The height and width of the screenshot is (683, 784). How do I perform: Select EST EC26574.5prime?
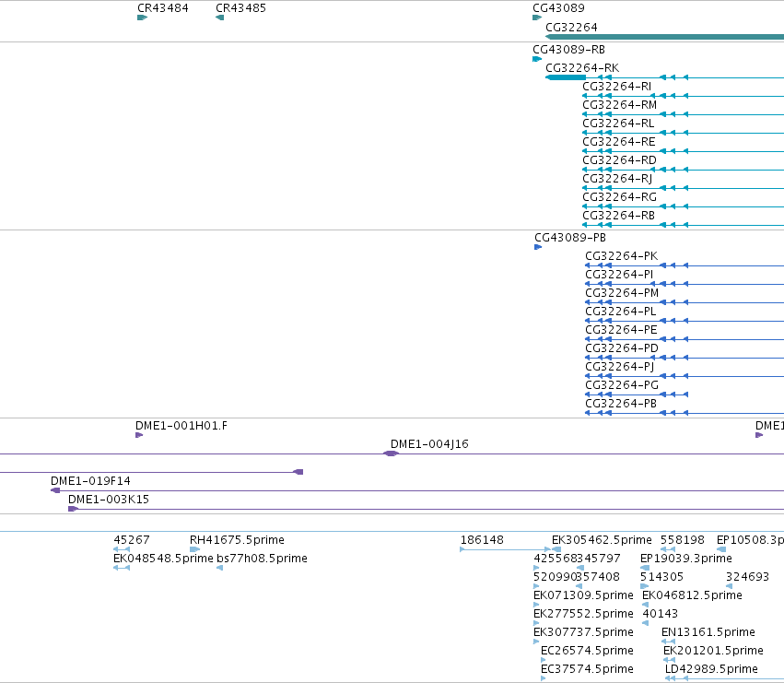(587, 651)
